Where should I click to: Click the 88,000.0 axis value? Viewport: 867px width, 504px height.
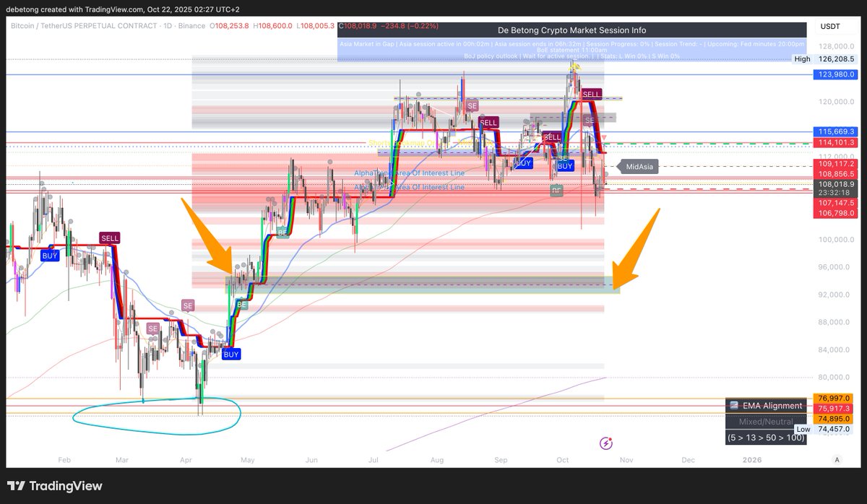835,322
